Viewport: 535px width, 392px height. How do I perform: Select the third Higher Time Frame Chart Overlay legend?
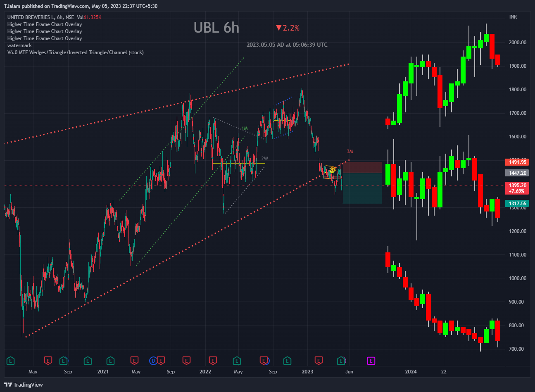(x=45, y=38)
